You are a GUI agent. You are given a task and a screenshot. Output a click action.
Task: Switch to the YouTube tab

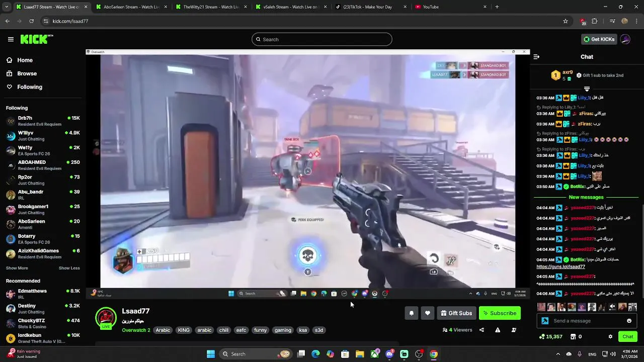(451, 7)
